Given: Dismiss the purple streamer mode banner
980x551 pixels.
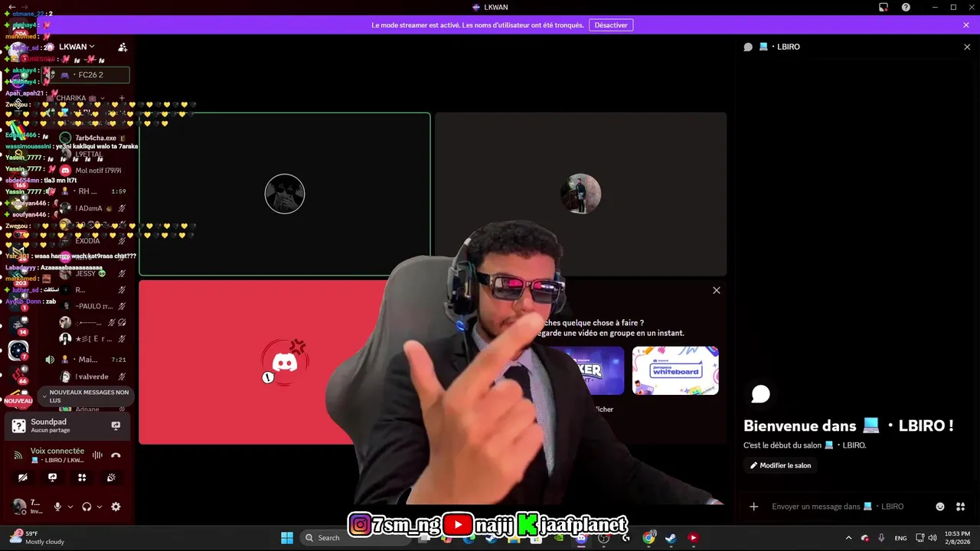Looking at the screenshot, I should coord(966,25).
